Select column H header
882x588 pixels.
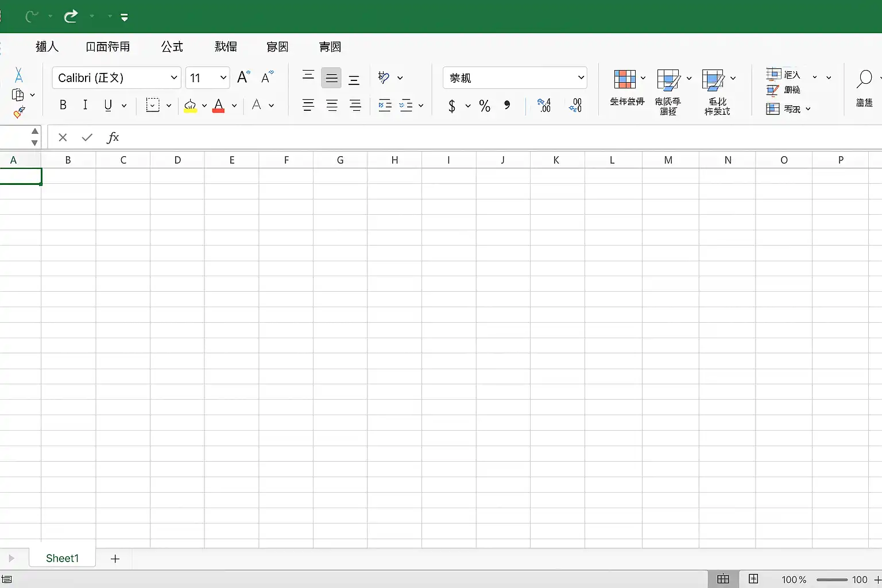(394, 160)
